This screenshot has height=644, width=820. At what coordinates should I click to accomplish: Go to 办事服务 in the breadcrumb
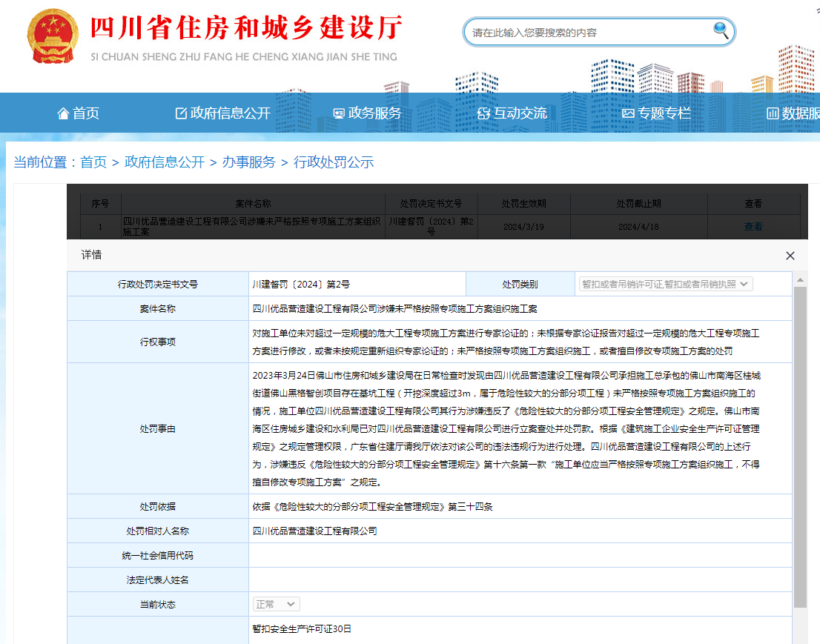coord(249,162)
